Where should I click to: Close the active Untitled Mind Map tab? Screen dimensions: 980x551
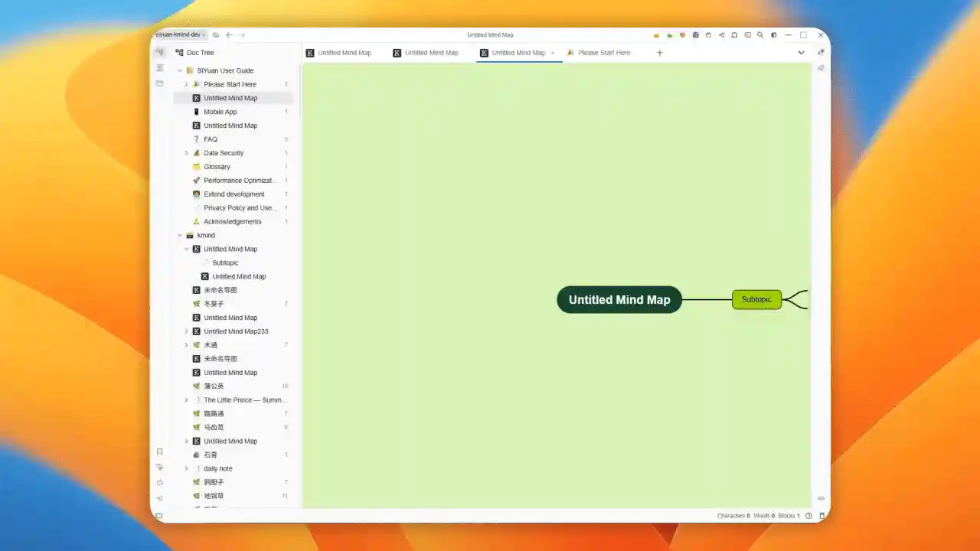click(x=553, y=53)
